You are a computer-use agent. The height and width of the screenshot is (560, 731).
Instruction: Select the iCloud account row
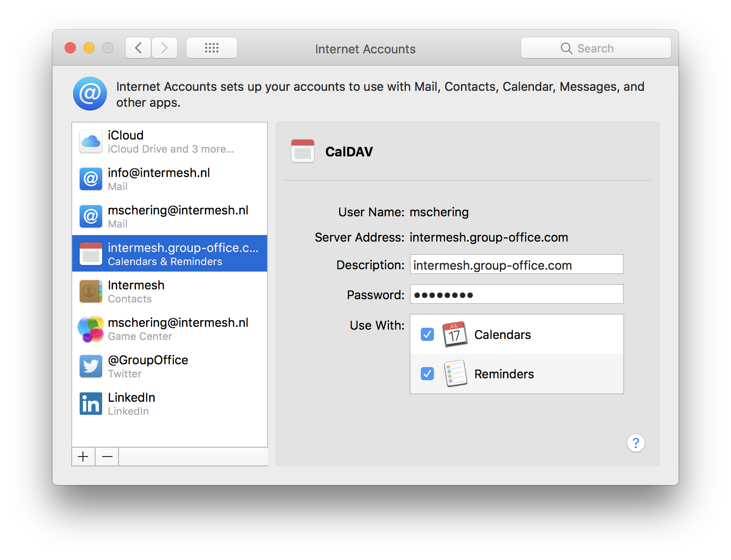coord(170,141)
